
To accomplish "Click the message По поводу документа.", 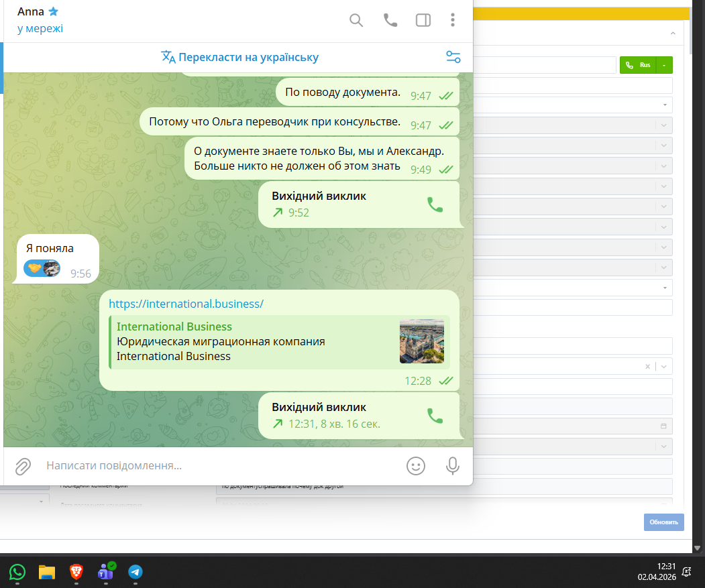I will coord(368,92).
